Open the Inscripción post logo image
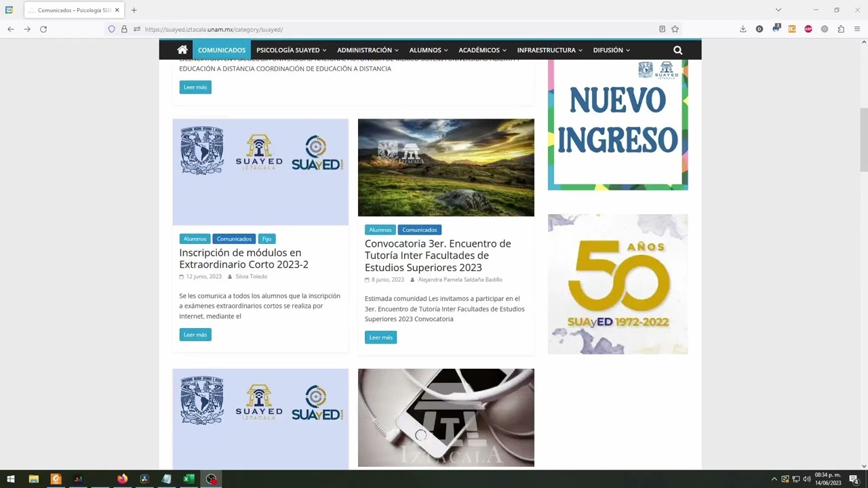Viewport: 868px width, 488px height. [260, 172]
